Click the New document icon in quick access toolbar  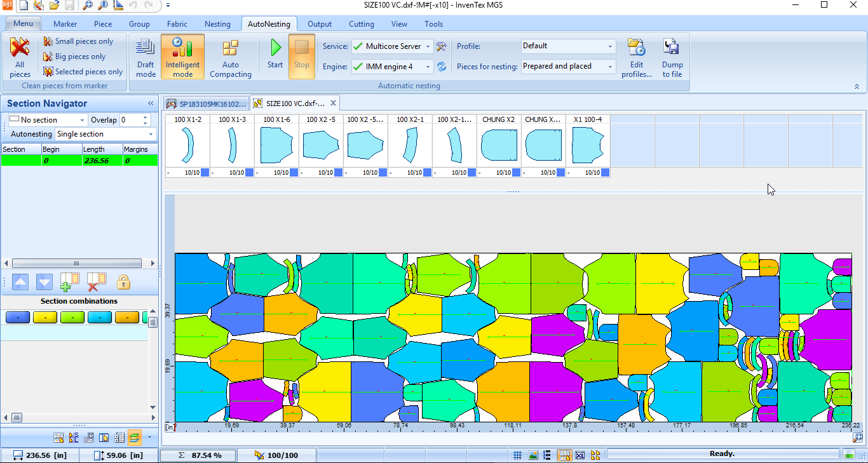[24, 6]
